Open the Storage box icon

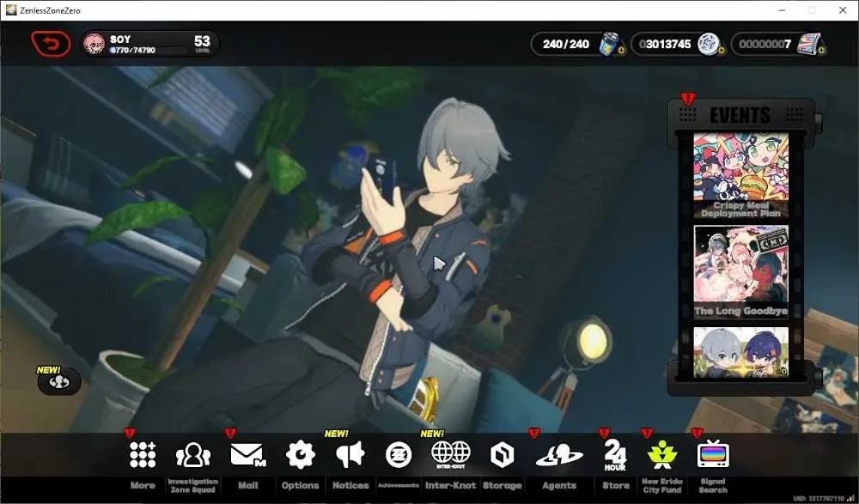point(502,455)
